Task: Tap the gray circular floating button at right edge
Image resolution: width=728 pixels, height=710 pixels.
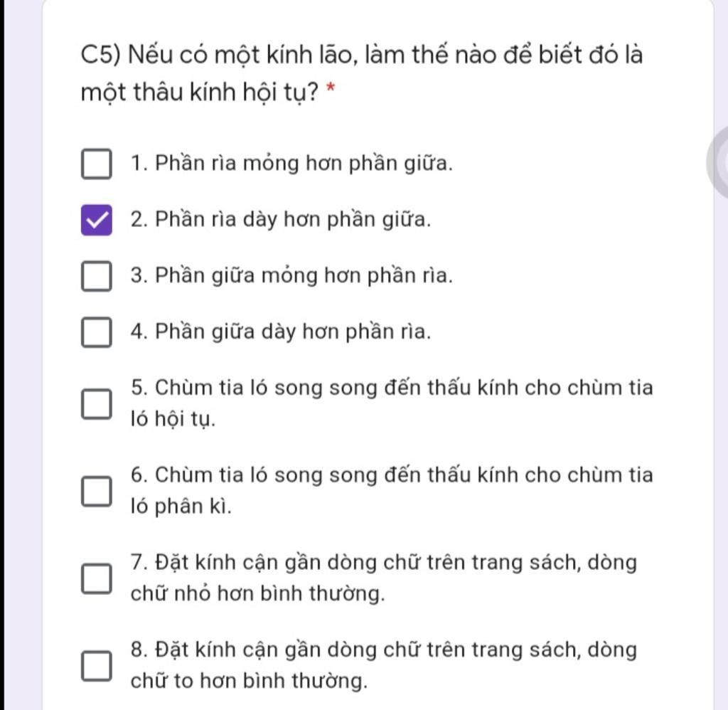Action: [x=718, y=163]
